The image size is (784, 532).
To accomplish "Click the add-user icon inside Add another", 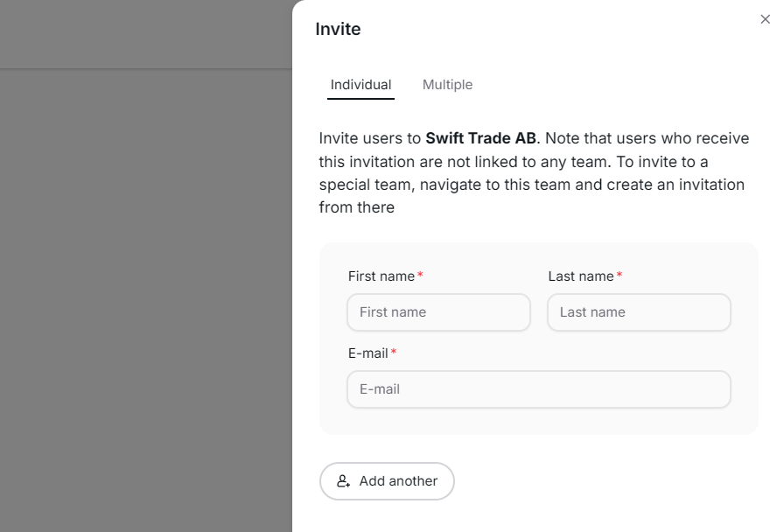I will tap(343, 481).
